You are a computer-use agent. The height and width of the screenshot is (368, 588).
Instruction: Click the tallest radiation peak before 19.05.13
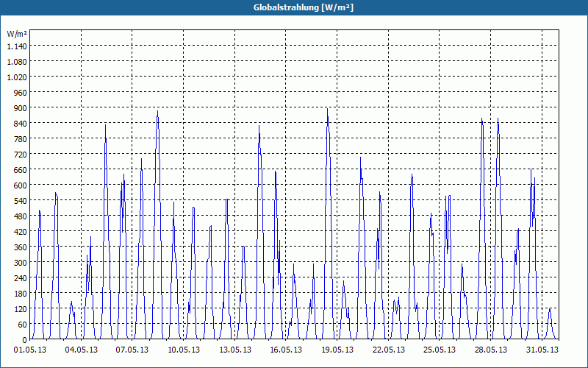pos(327,109)
